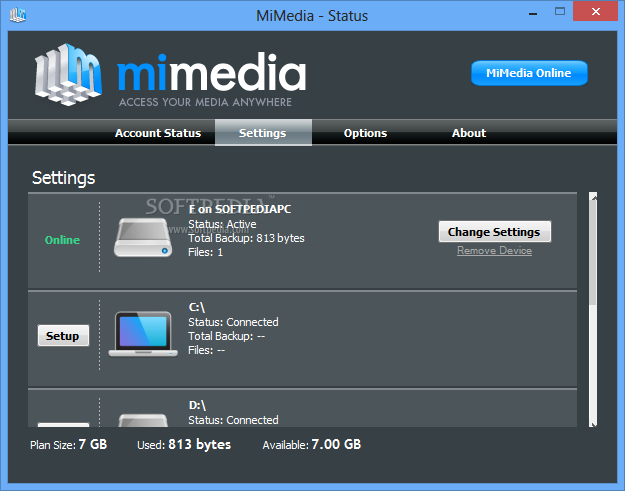
Task: Click the laptop icon for C:\ device
Action: coord(143,334)
